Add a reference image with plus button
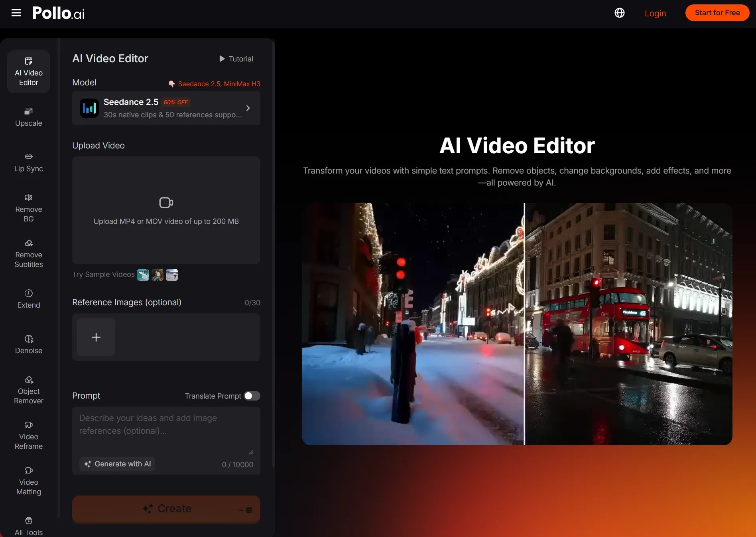756x537 pixels. (x=96, y=337)
